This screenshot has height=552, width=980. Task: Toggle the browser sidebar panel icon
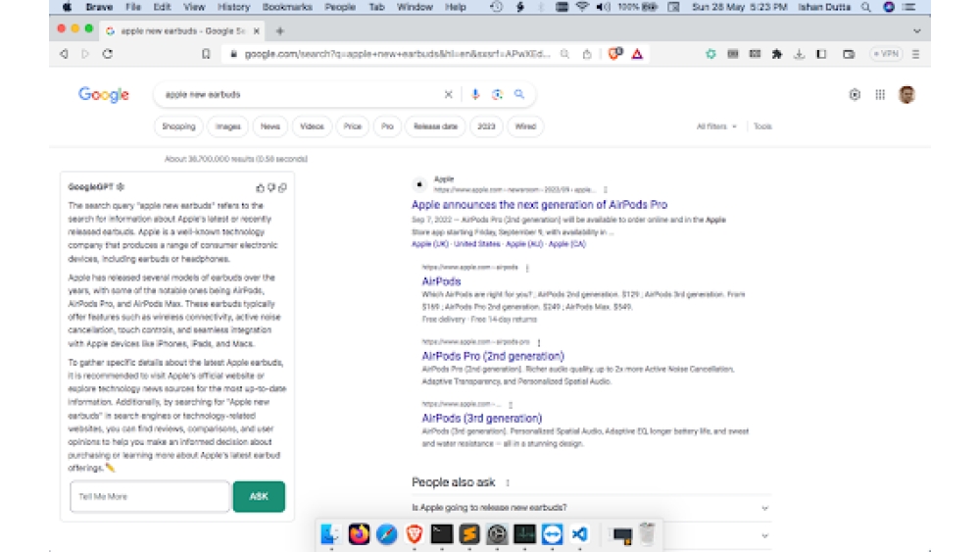pyautogui.click(x=821, y=54)
